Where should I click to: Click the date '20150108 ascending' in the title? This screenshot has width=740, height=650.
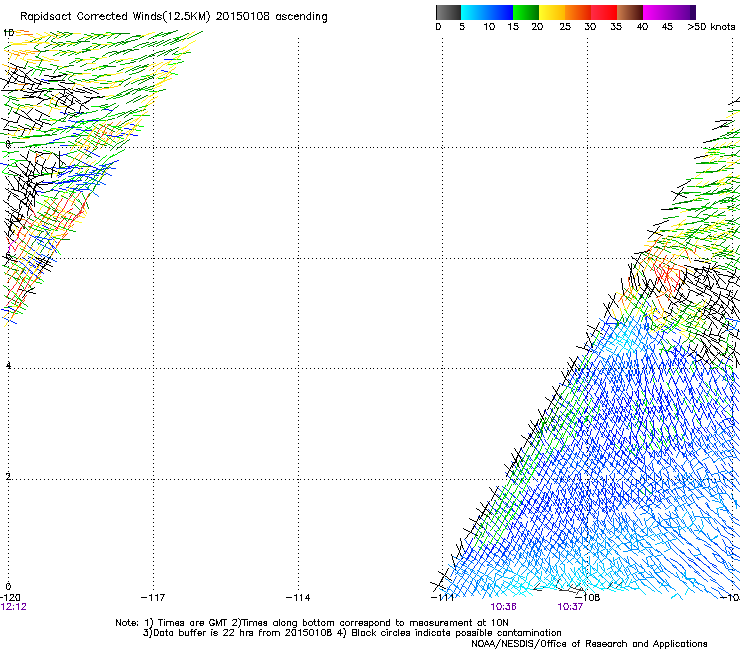click(x=271, y=17)
